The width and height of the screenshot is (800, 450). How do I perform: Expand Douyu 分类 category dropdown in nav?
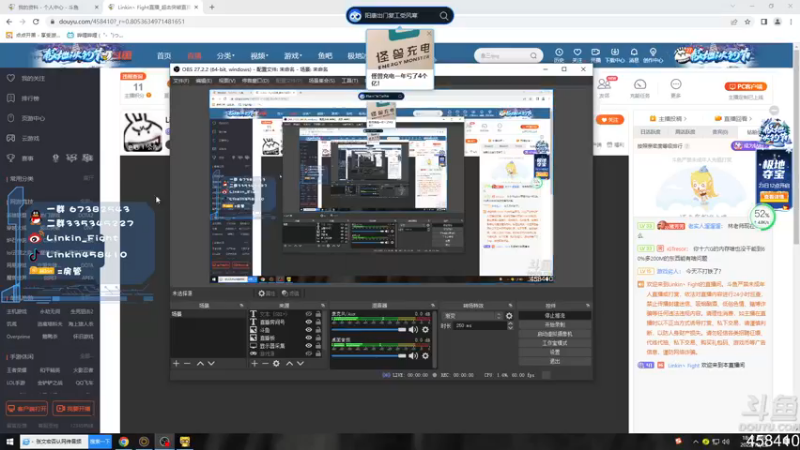pyautogui.click(x=226, y=56)
